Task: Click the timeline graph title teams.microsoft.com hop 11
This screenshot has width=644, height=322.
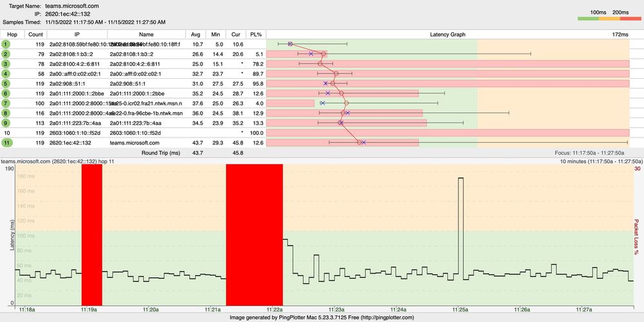Action: click(57, 161)
